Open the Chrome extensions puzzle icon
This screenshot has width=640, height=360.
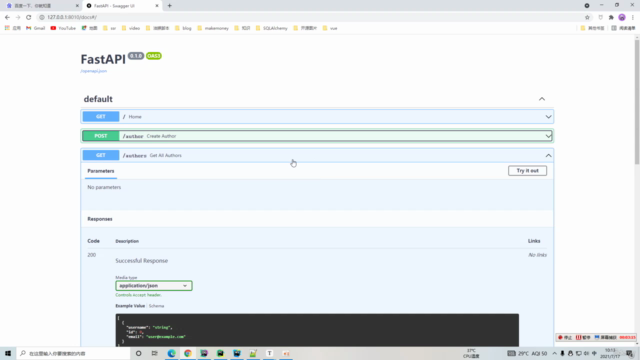pyautogui.click(x=611, y=17)
